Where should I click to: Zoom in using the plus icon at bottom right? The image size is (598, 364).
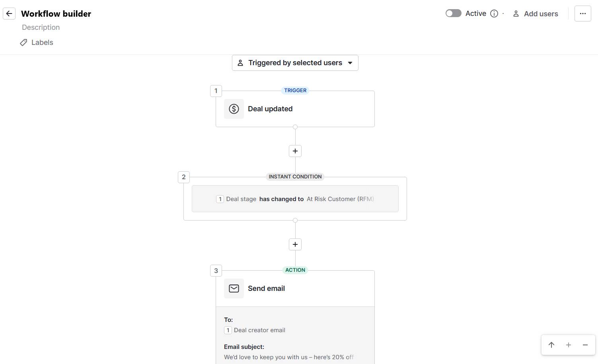point(568,345)
